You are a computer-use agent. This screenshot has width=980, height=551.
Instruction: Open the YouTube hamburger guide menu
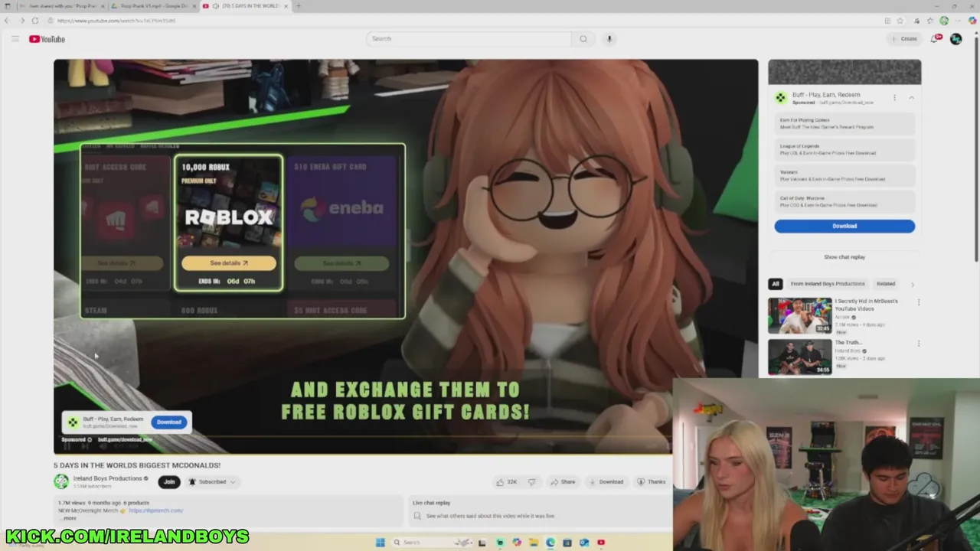pyautogui.click(x=15, y=39)
